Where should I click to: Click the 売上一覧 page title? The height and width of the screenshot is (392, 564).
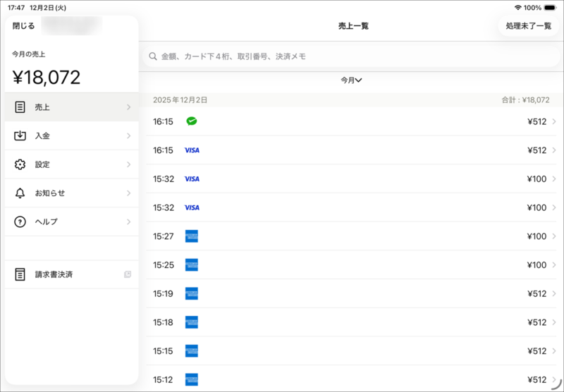pyautogui.click(x=353, y=26)
